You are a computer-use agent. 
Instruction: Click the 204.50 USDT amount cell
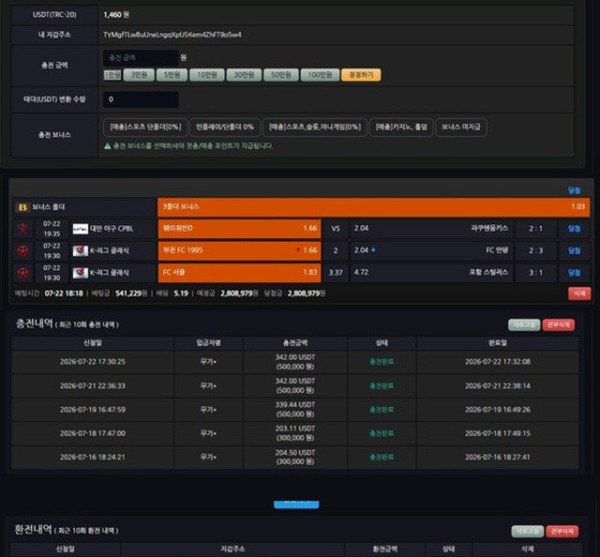tap(295, 457)
